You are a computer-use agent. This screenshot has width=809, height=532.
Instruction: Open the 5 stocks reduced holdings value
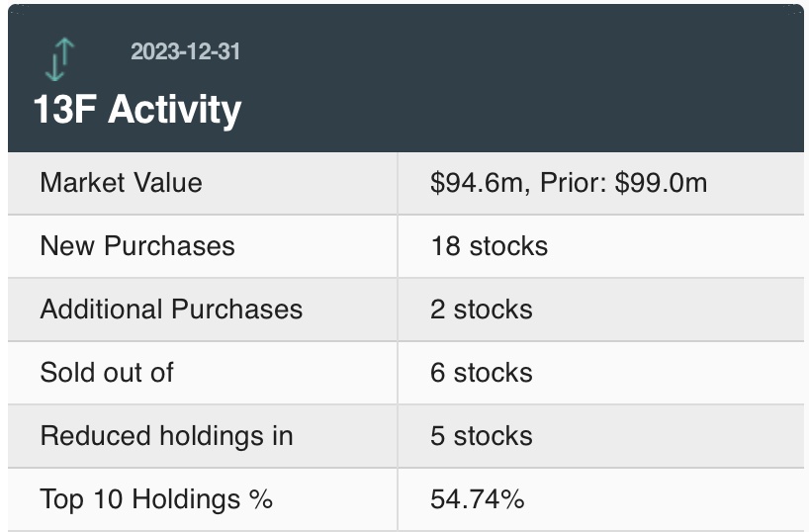point(481,436)
